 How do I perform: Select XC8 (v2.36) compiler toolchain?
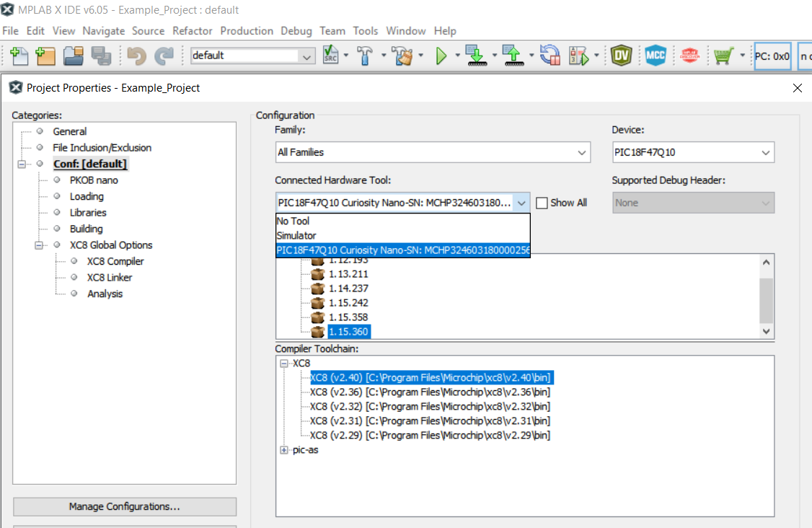(x=430, y=392)
